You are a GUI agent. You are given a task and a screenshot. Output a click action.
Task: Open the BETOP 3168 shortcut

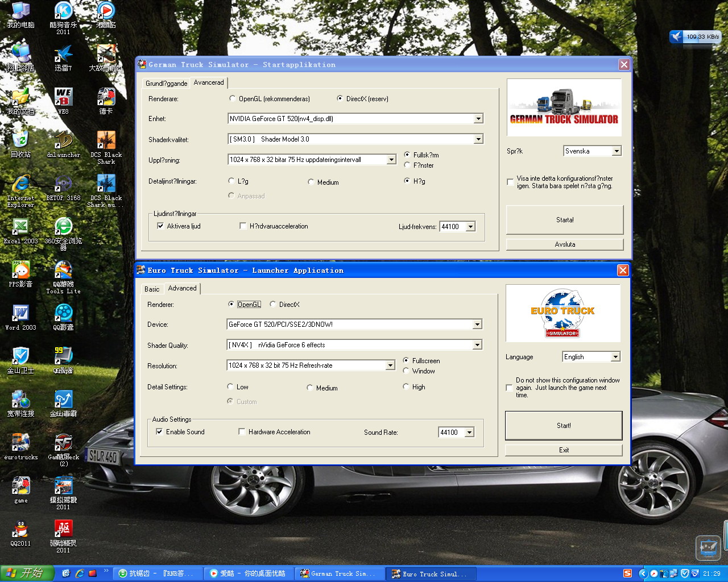63,188
